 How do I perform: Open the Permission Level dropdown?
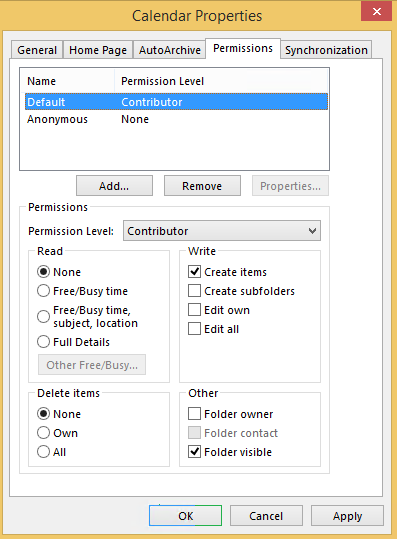tap(222, 231)
